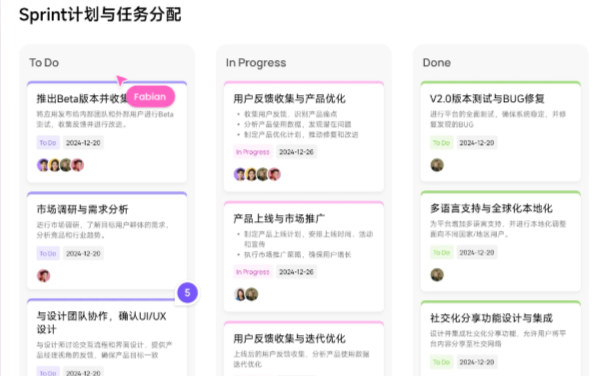Click the 2024-12-20 date on 推出Beta版本 card
Image resolution: width=601 pixels, height=376 pixels.
pos(83,143)
